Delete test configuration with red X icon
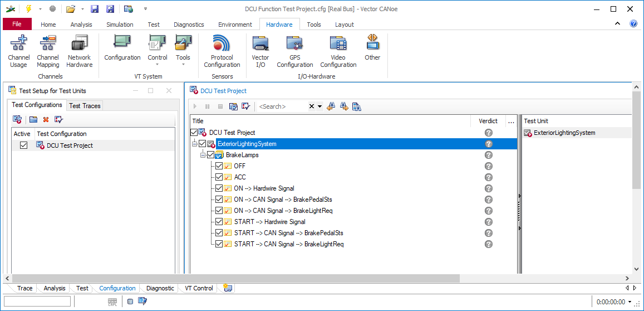644x311 pixels. coord(46,119)
